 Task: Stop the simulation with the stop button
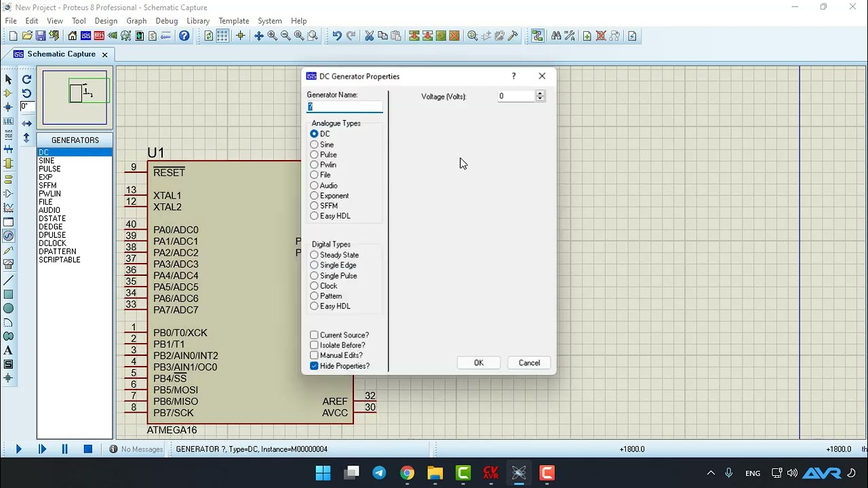87,449
